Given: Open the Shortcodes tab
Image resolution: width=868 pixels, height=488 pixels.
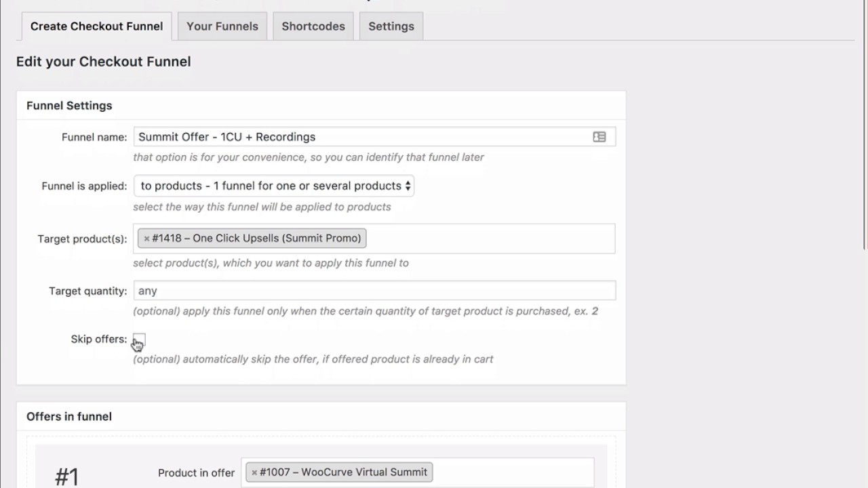Looking at the screenshot, I should click(313, 26).
